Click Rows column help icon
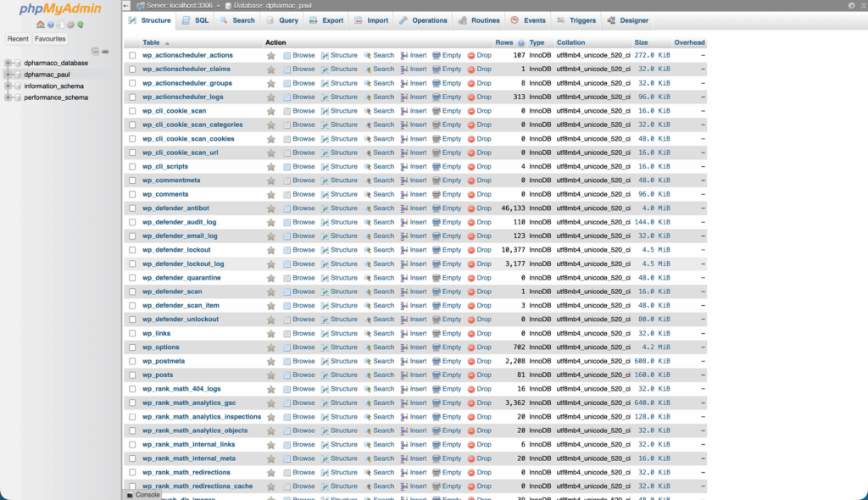This screenshot has width=868, height=500. 520,42
